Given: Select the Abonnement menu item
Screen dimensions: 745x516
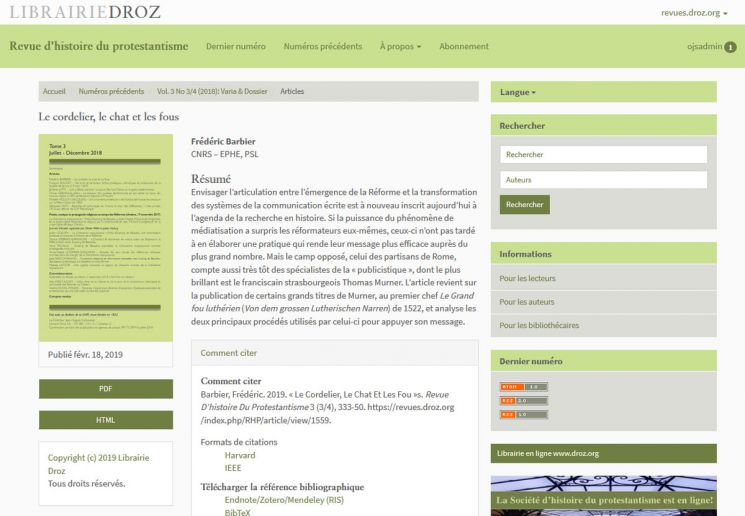Looking at the screenshot, I should (x=464, y=46).
